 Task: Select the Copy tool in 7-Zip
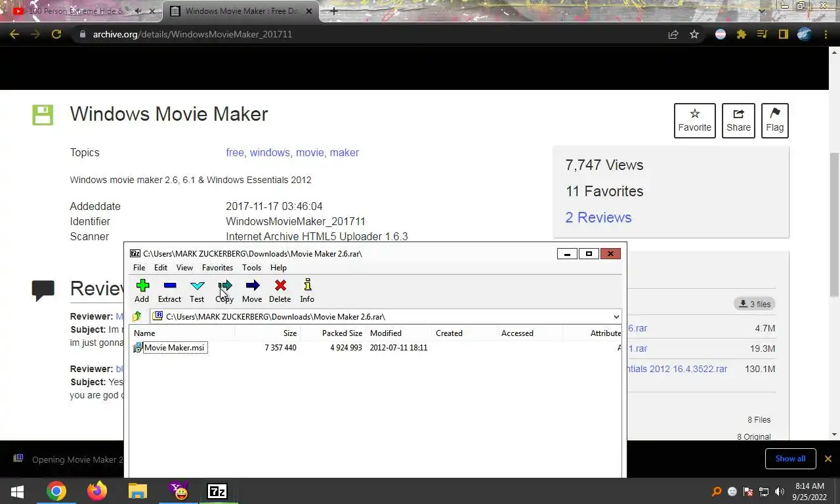coord(224,291)
